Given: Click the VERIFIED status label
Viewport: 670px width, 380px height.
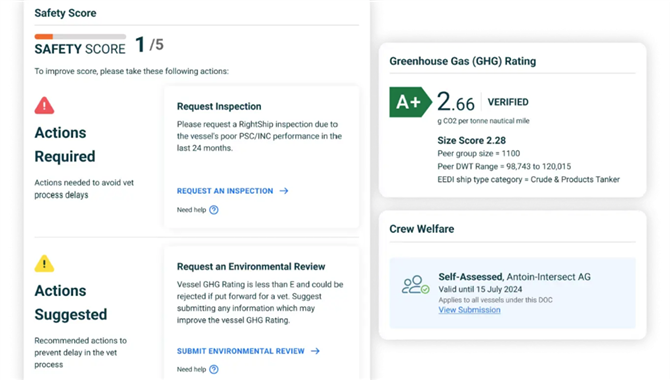Looking at the screenshot, I should [x=508, y=102].
